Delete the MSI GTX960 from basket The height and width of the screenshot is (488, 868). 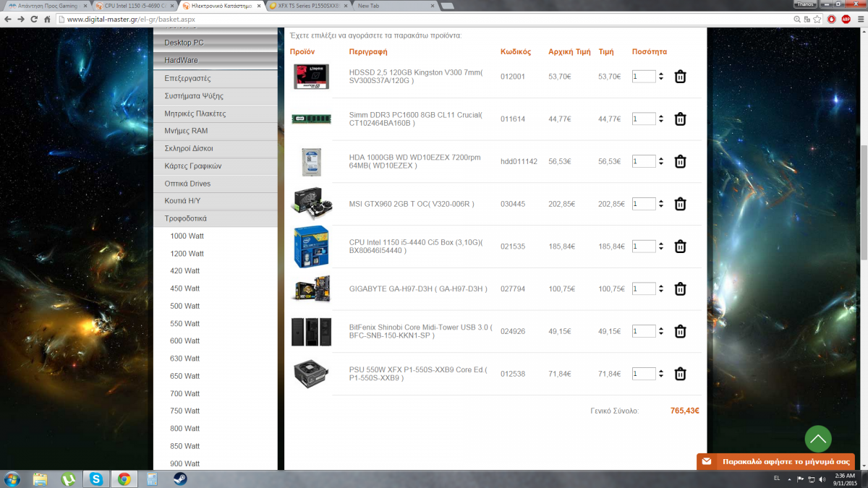pyautogui.click(x=680, y=204)
